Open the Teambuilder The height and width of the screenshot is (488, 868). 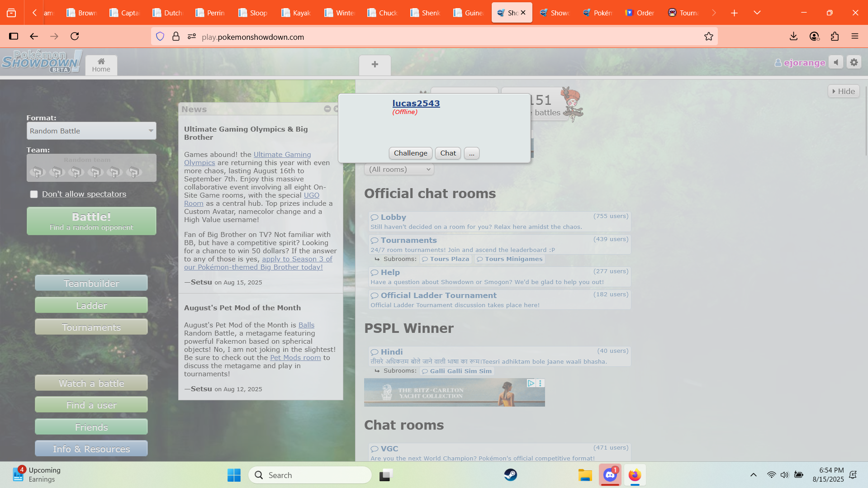coord(91,283)
